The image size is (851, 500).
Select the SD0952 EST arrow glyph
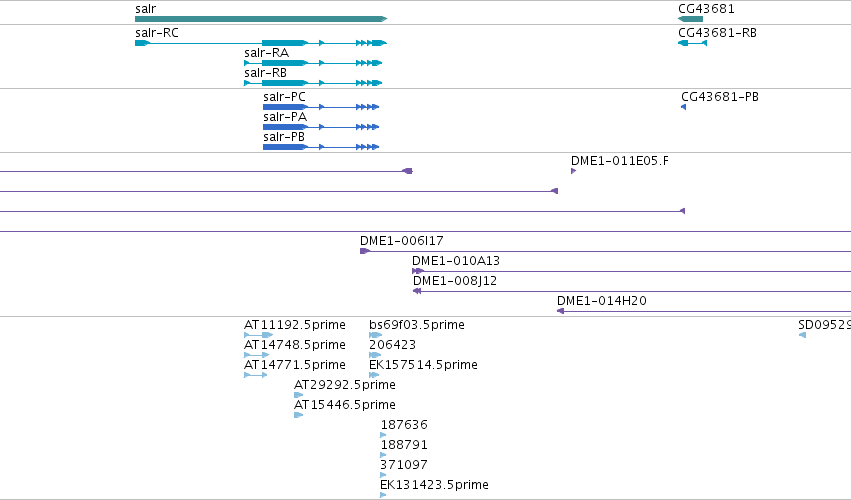click(803, 335)
